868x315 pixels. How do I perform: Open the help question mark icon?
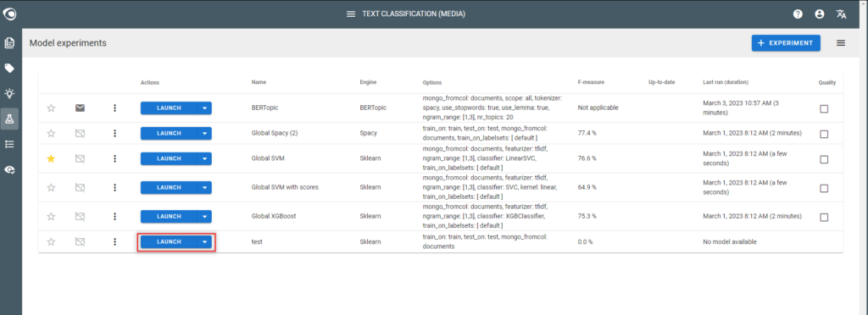pyautogui.click(x=798, y=14)
